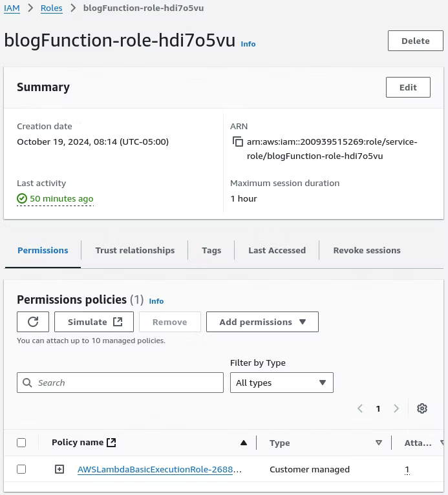
Task: Click the Customer managed type cell
Action: 310,469
